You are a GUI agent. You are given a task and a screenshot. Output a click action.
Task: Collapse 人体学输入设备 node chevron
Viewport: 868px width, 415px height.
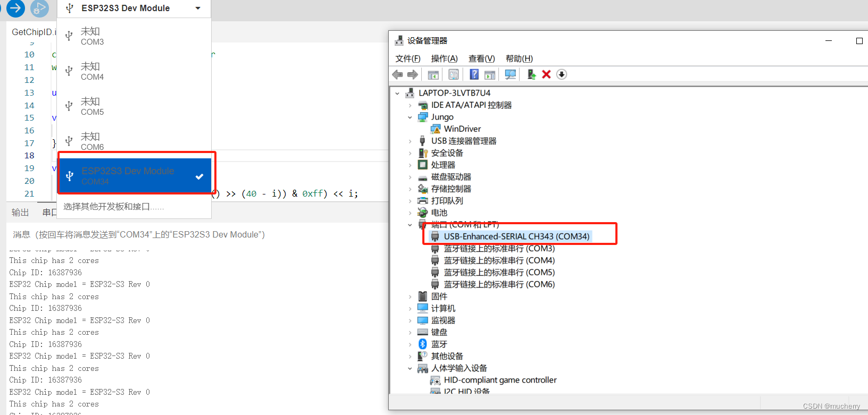click(x=410, y=368)
